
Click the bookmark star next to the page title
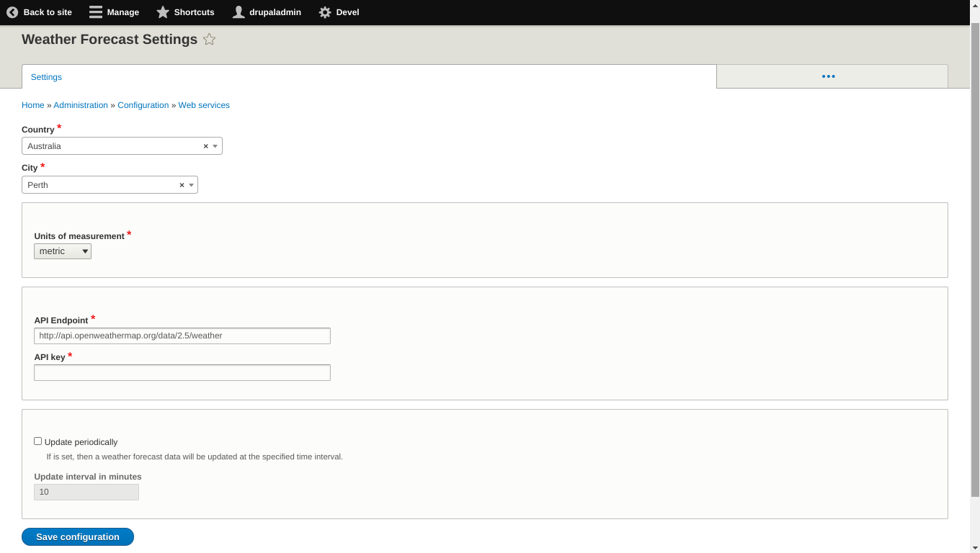209,40
